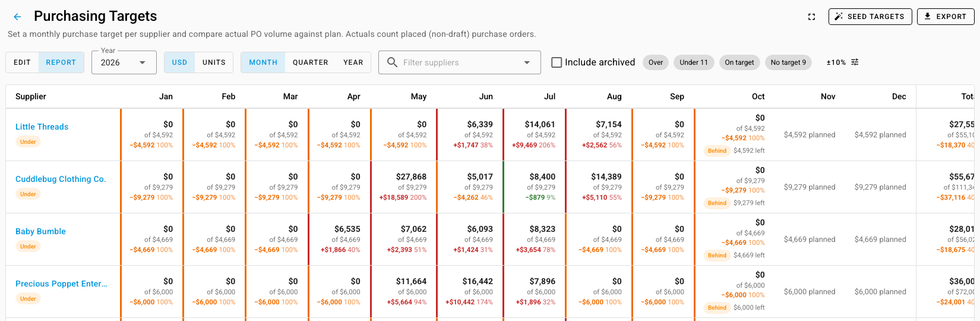Filter by the On target chip
980x321 pixels.
739,62
